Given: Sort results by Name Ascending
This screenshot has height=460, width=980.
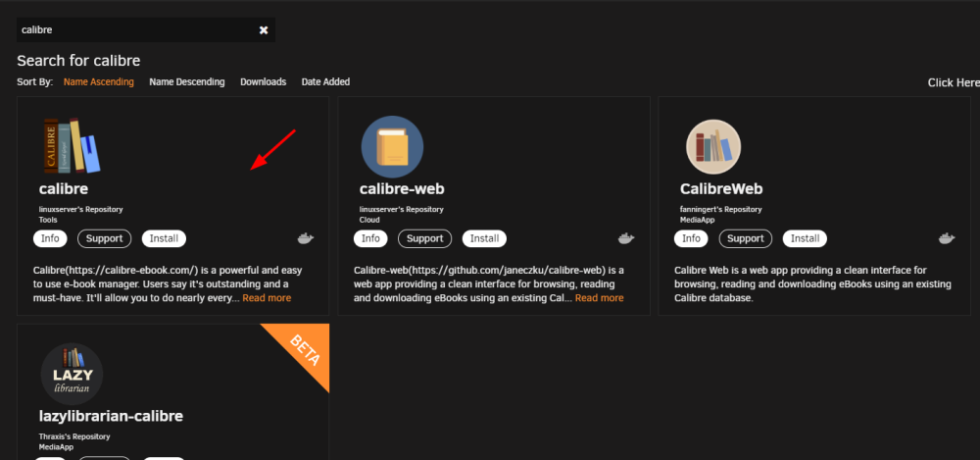Looking at the screenshot, I should pos(99,82).
